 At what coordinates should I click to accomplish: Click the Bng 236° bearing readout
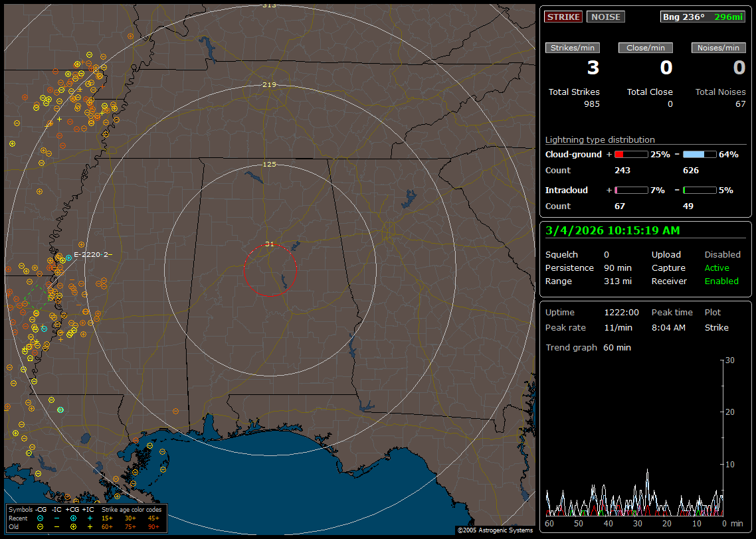pyautogui.click(x=684, y=17)
